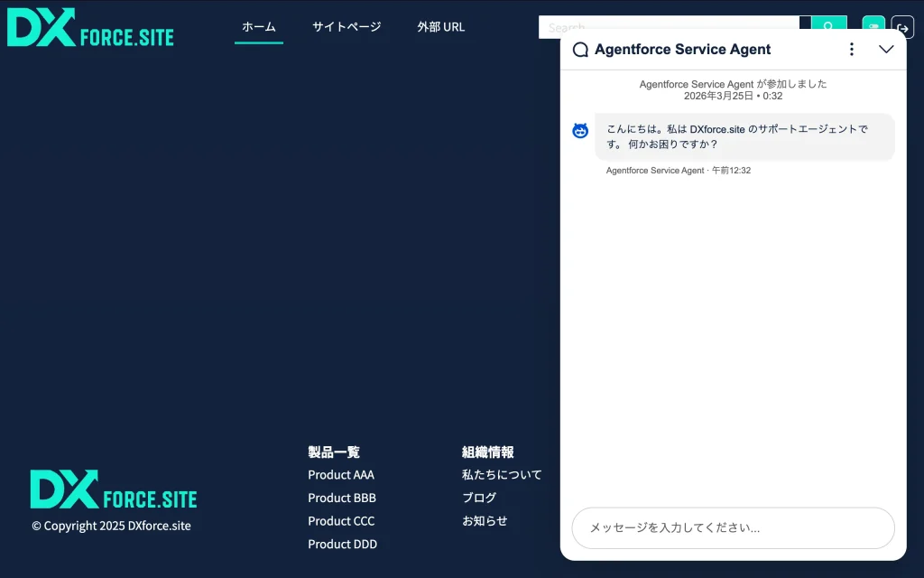Click the search magnifier button

pyautogui.click(x=828, y=25)
